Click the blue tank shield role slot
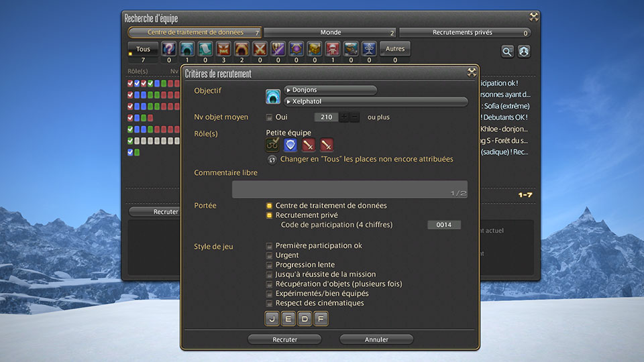The image size is (644, 362). point(290,145)
